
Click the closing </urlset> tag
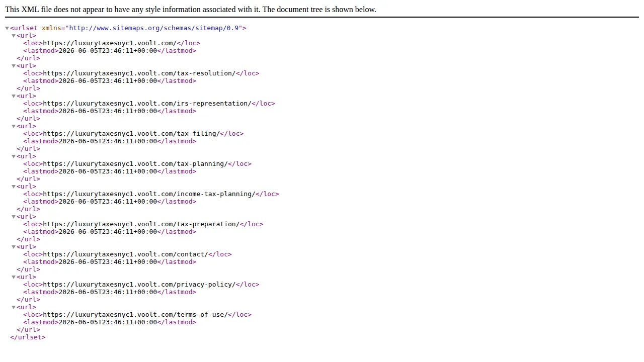pyautogui.click(x=28, y=337)
